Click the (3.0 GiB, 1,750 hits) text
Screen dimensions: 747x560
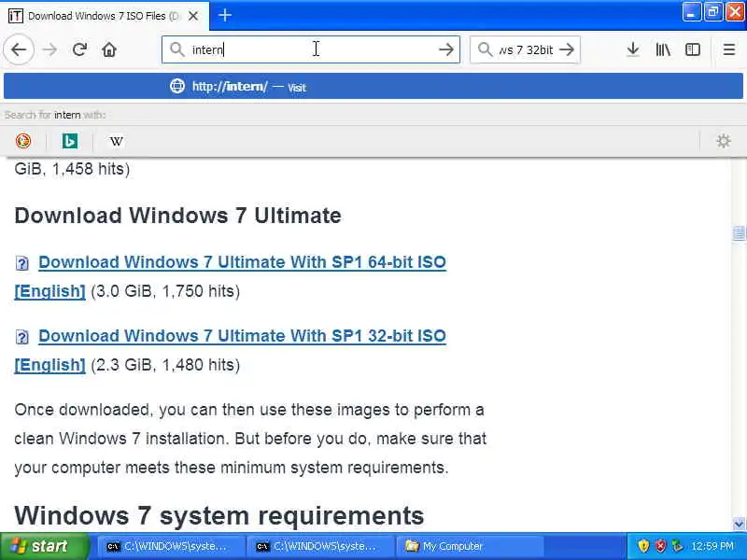pos(165,291)
